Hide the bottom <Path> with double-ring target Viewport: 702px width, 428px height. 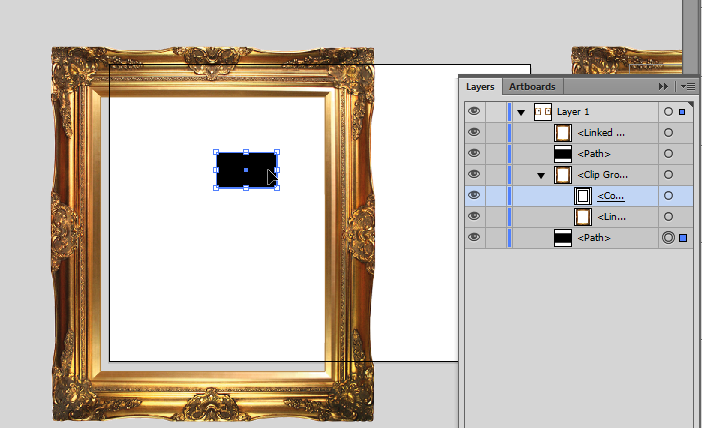click(474, 238)
